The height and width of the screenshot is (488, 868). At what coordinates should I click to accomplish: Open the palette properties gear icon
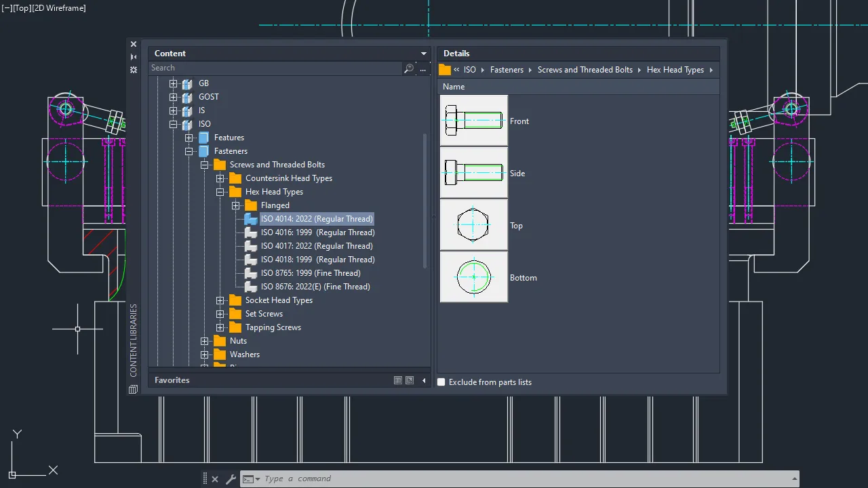pyautogui.click(x=134, y=70)
